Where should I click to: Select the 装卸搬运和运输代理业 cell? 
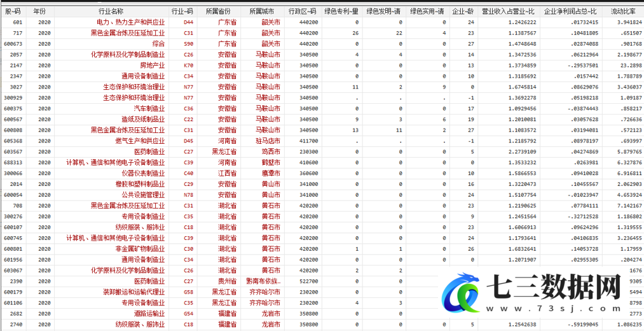pyautogui.click(x=134, y=292)
